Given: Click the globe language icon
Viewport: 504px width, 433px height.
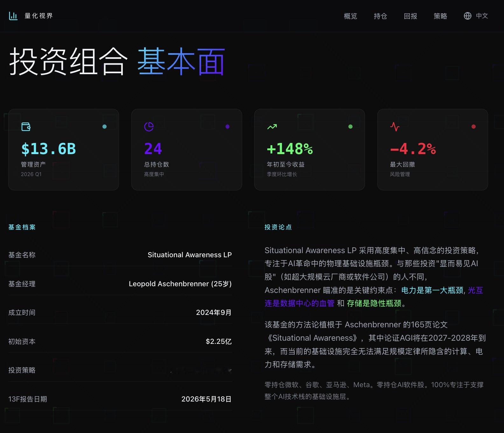Looking at the screenshot, I should tap(467, 16).
